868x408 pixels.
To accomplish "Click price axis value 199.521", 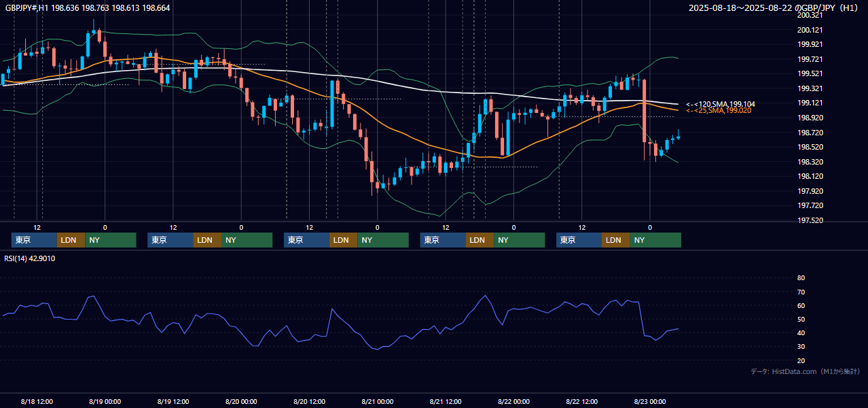I will pos(810,73).
